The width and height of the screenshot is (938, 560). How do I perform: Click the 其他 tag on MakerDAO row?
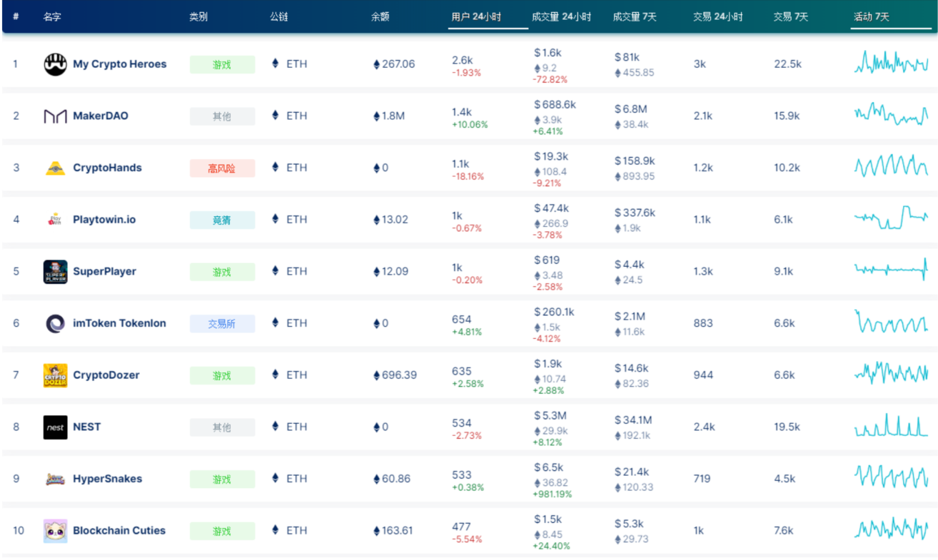222,116
